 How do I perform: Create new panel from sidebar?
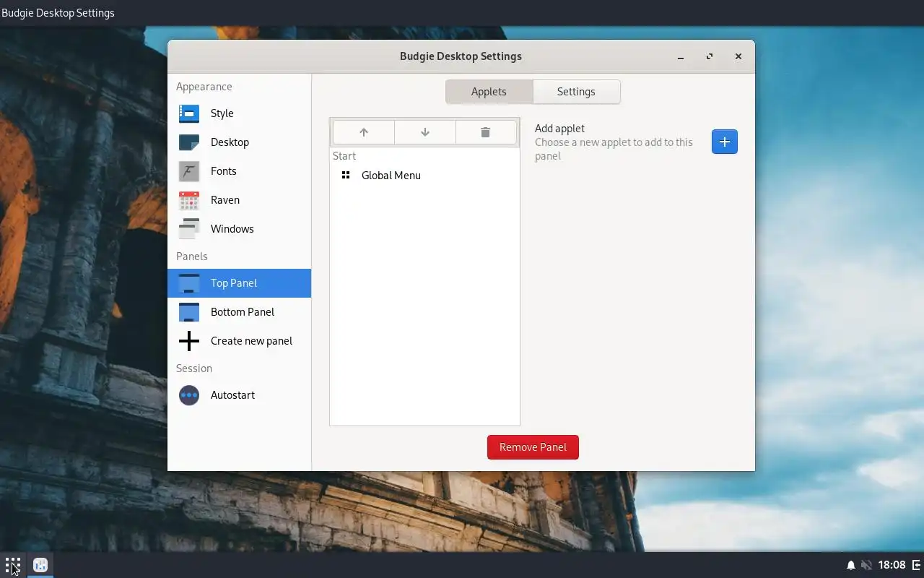[x=239, y=341]
